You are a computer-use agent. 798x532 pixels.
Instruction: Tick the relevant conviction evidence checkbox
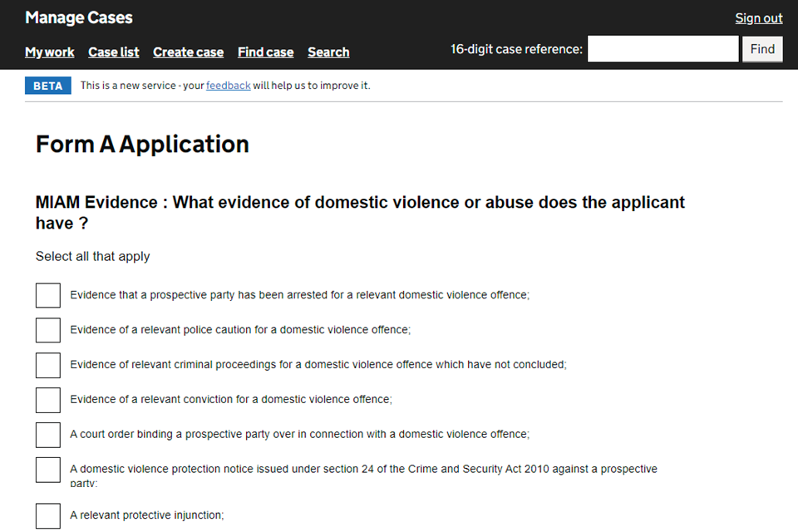[48, 400]
